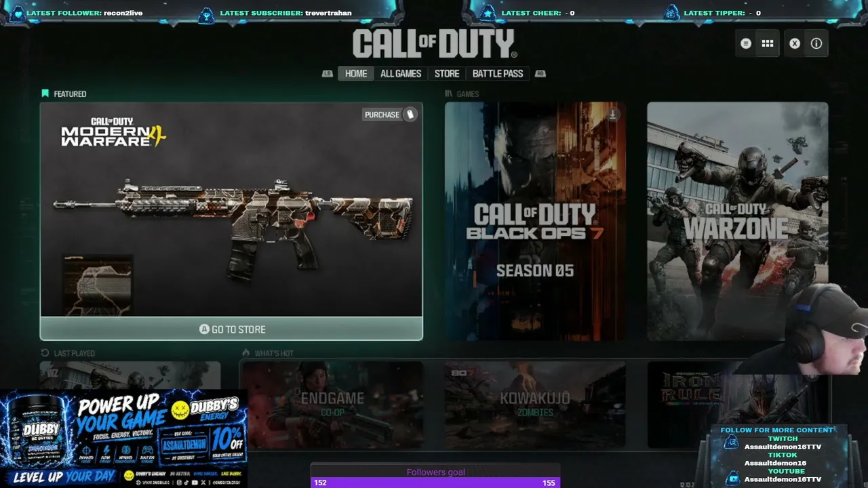Click the WHAT'S HOT flame icon
Viewport: 868px width, 488px height.
tap(246, 353)
